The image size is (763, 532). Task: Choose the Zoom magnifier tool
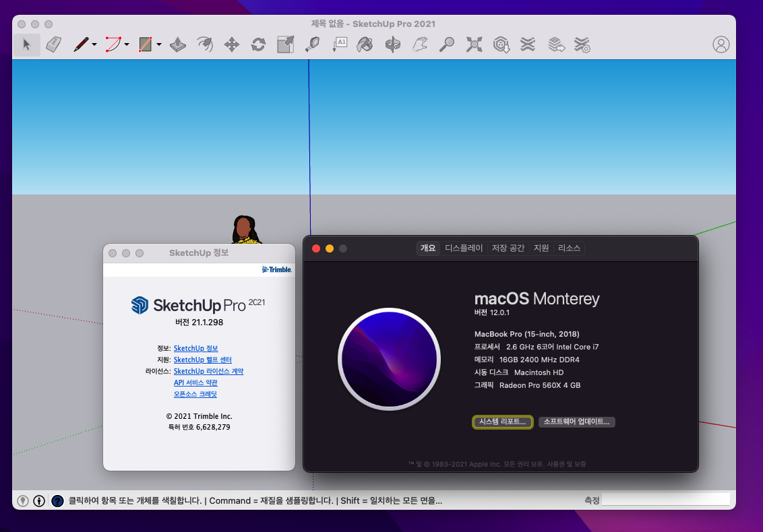pyautogui.click(x=446, y=44)
